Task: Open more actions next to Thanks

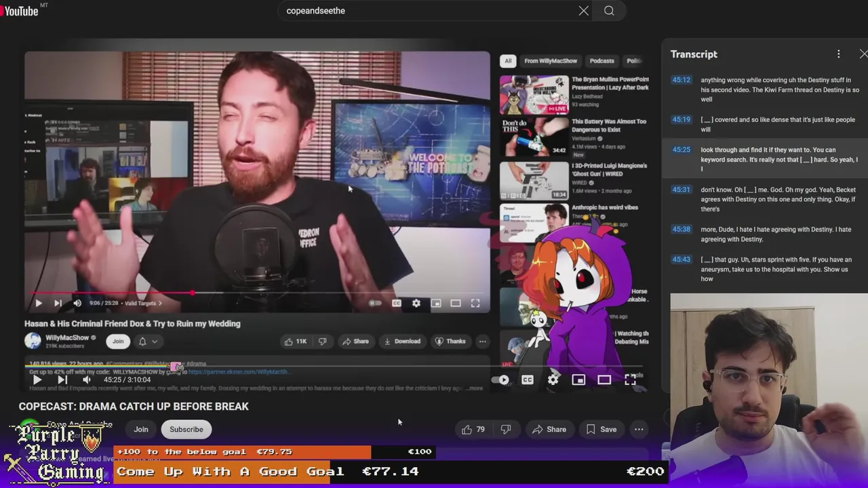Action: (482, 342)
